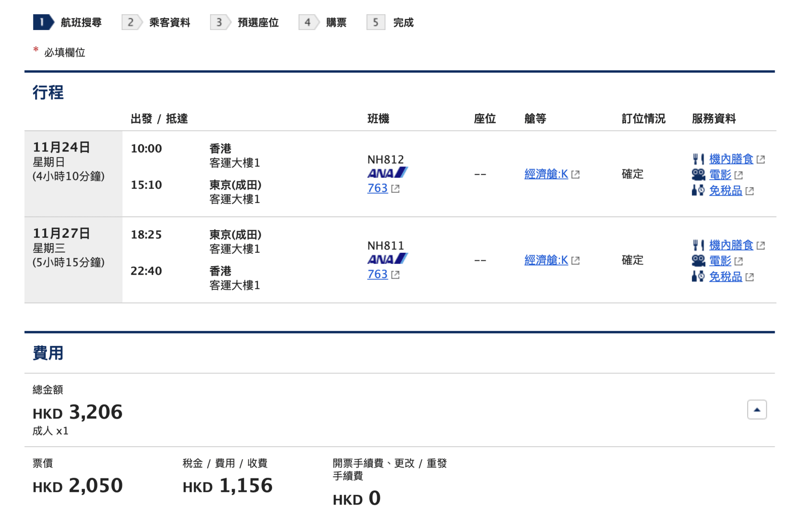Click the ANA logo of flight NH811
Viewport: 812px width, 515px height.
tap(387, 259)
